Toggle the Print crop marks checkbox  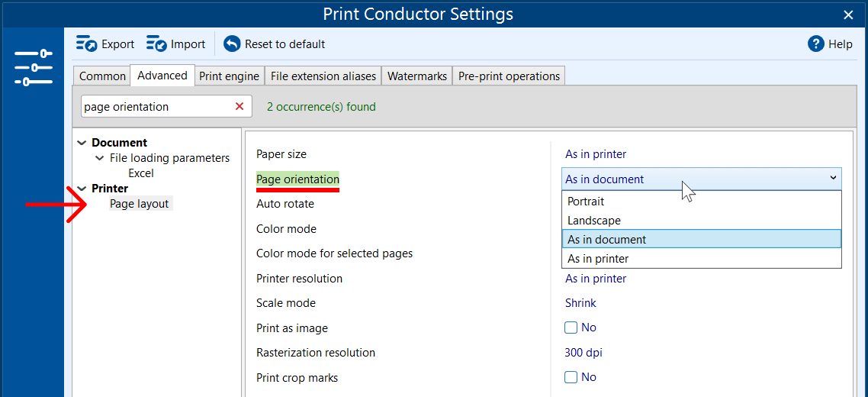pos(571,377)
